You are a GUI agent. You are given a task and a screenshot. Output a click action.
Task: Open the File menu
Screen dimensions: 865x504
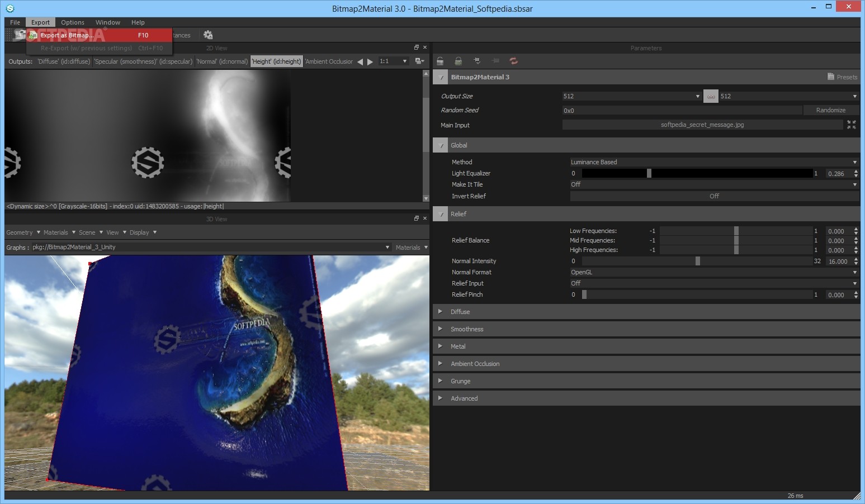pos(15,22)
